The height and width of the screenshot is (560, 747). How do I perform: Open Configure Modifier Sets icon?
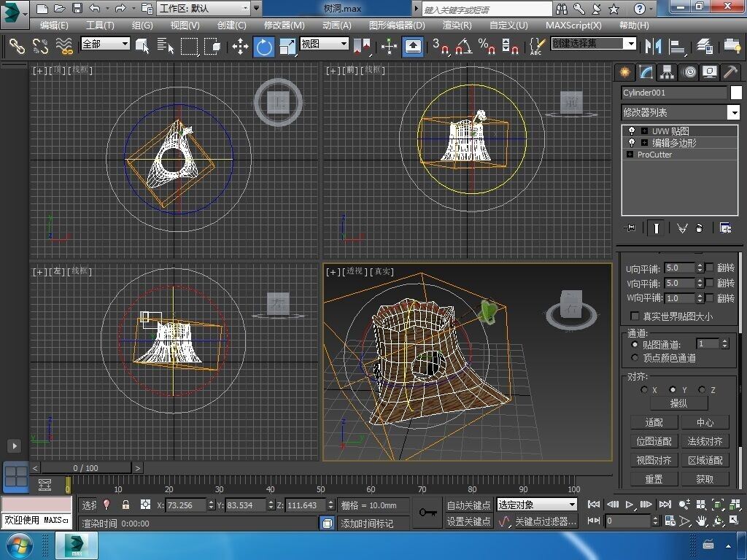725,228
